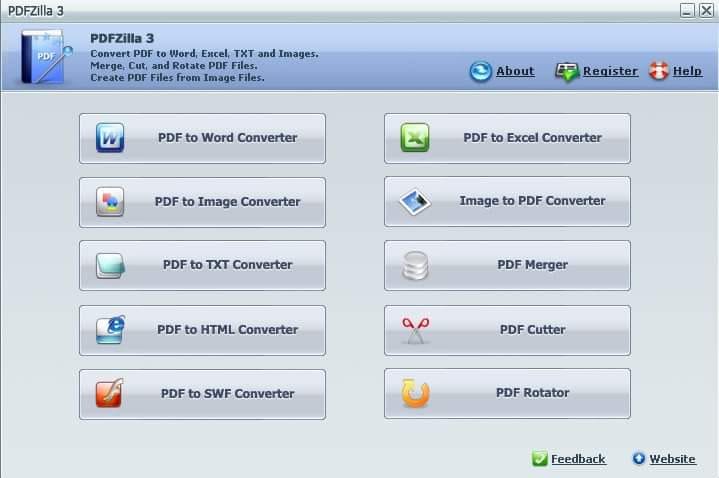The width and height of the screenshot is (719, 478).
Task: Launch the PDF to Image Converter
Action: point(202,202)
